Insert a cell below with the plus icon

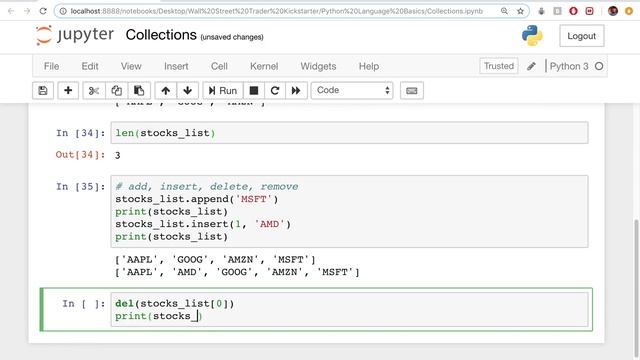tap(68, 90)
